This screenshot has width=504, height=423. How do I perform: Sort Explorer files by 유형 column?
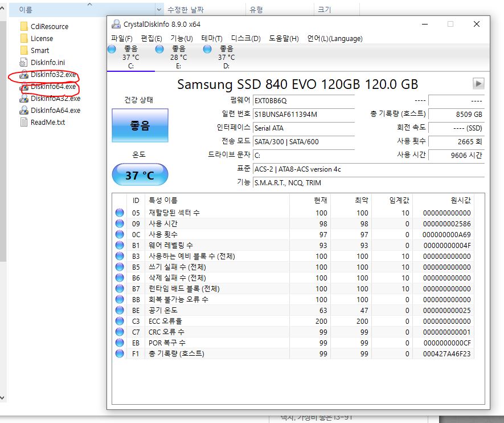(280, 10)
